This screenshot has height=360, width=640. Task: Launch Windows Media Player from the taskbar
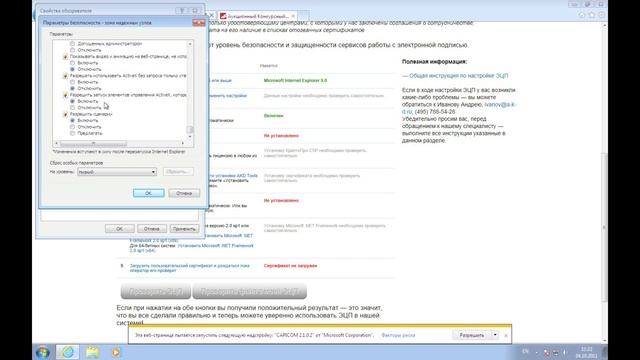click(116, 352)
